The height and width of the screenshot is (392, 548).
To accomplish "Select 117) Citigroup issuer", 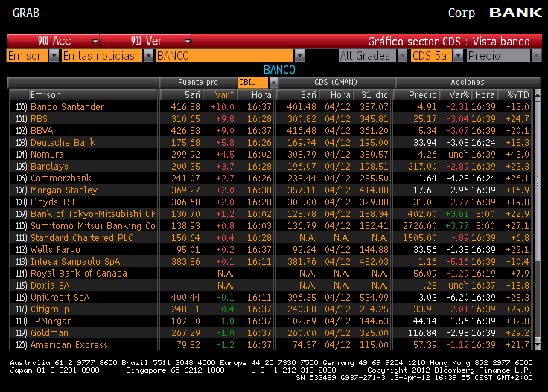I will coord(50,309).
